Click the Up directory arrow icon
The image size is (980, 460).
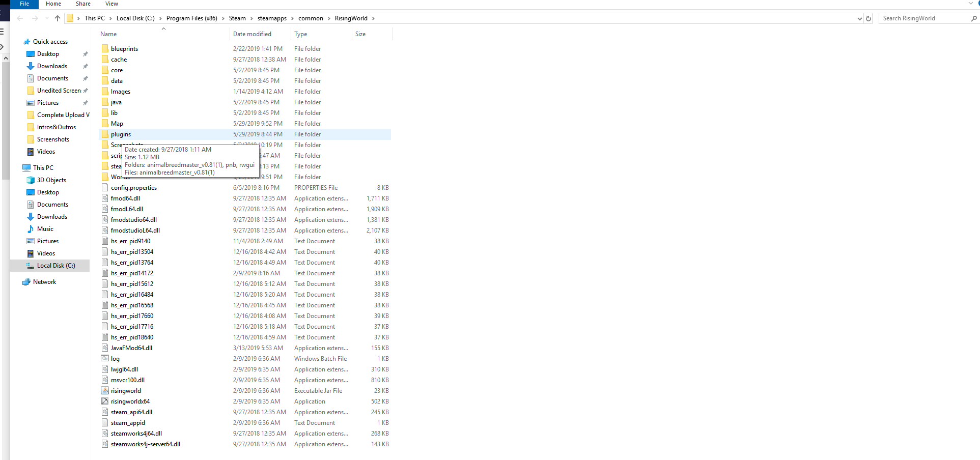pos(58,18)
